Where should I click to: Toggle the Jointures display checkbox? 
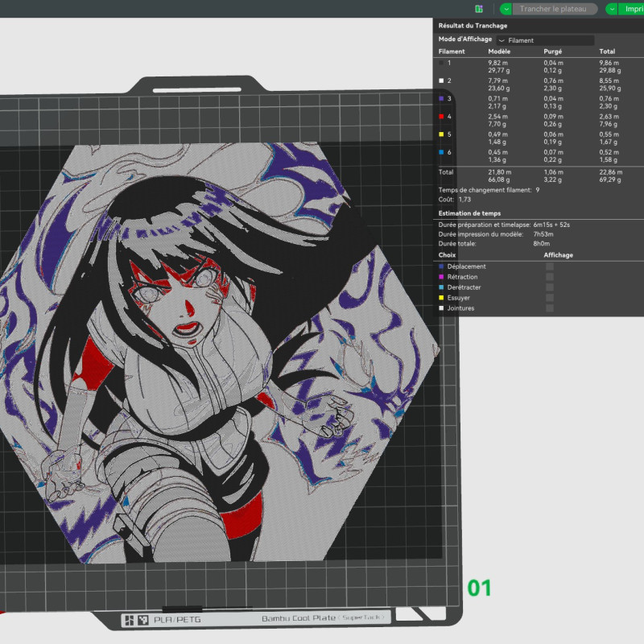548,308
